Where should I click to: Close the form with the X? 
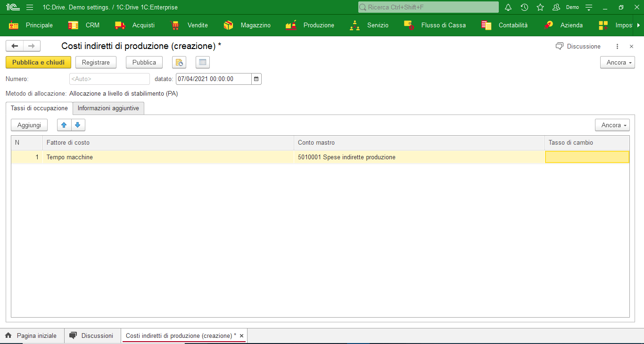(x=631, y=46)
